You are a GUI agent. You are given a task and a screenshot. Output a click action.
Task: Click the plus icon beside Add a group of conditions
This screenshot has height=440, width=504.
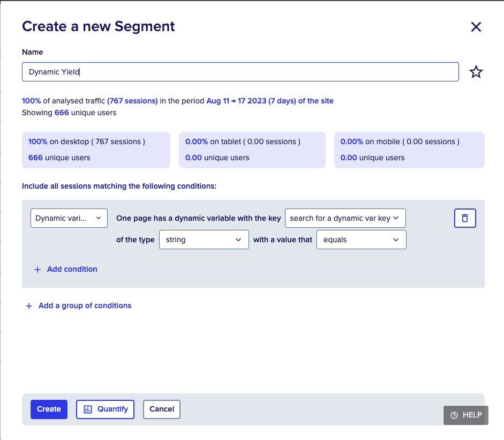29,306
